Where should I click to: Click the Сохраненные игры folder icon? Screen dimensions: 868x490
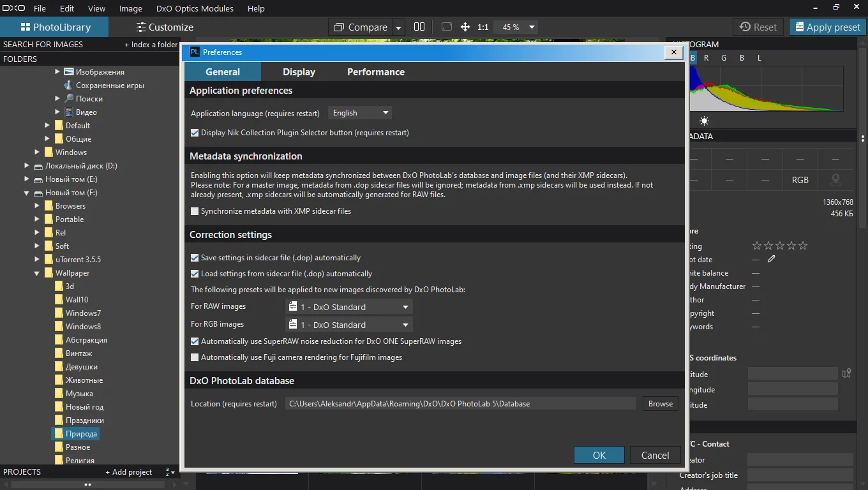pyautogui.click(x=69, y=85)
